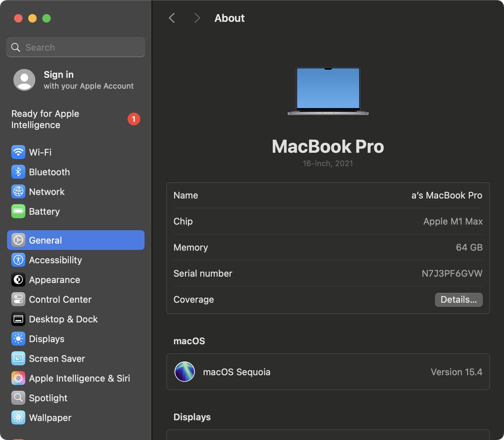Viewport: 504px width, 440px height.
Task: Click the Apple Intelligence & Siri icon
Action: point(18,378)
